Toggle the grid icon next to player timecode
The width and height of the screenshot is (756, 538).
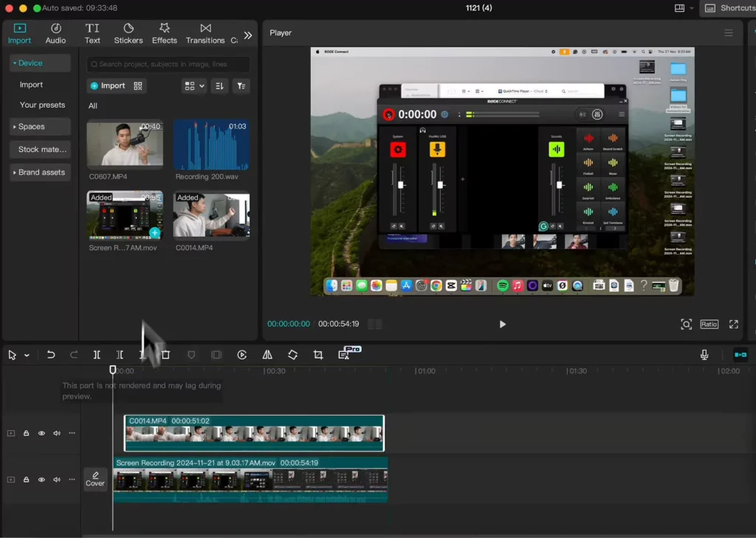pyautogui.click(x=374, y=324)
